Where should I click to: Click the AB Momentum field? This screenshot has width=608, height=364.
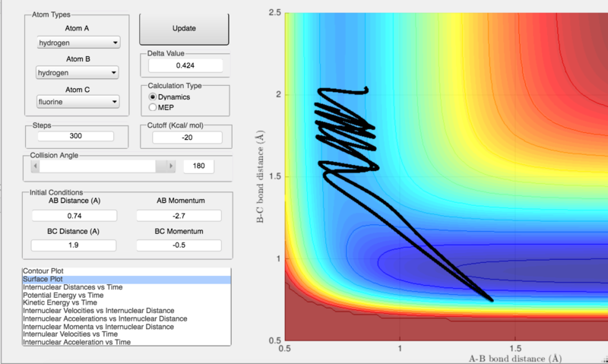click(179, 216)
